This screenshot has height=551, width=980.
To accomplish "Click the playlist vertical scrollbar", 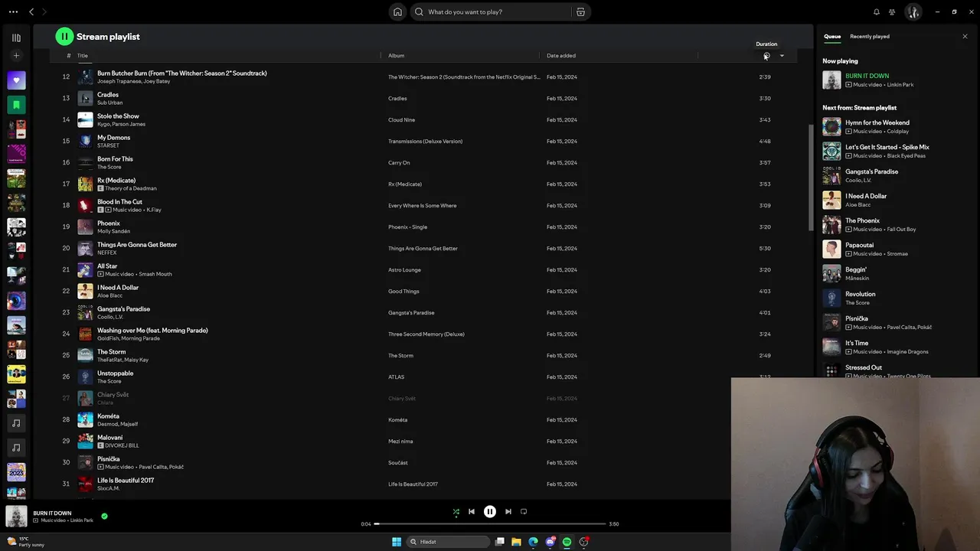I will [811, 176].
